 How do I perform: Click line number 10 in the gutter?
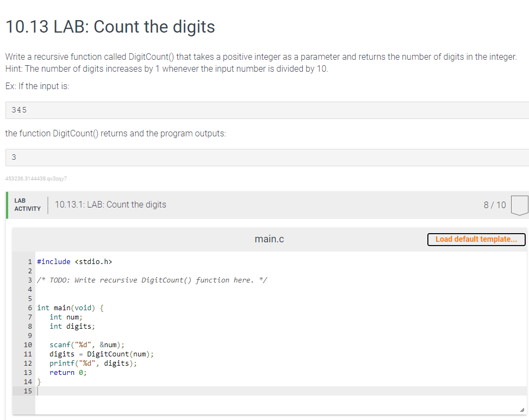click(x=28, y=345)
